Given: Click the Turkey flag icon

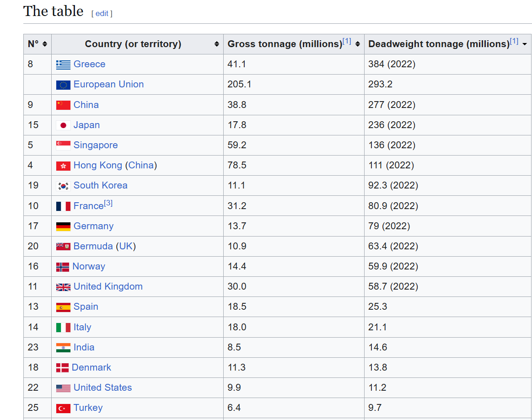Looking at the screenshot, I should coord(63,409).
